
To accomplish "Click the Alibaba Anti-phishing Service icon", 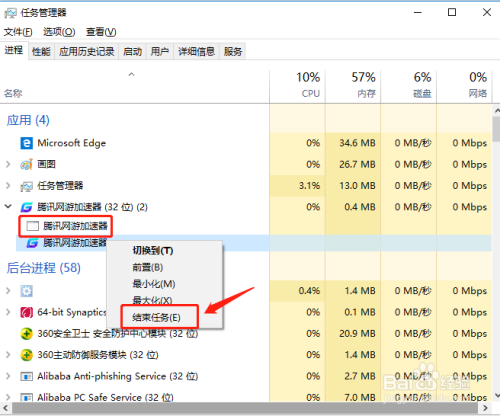I will (26, 377).
